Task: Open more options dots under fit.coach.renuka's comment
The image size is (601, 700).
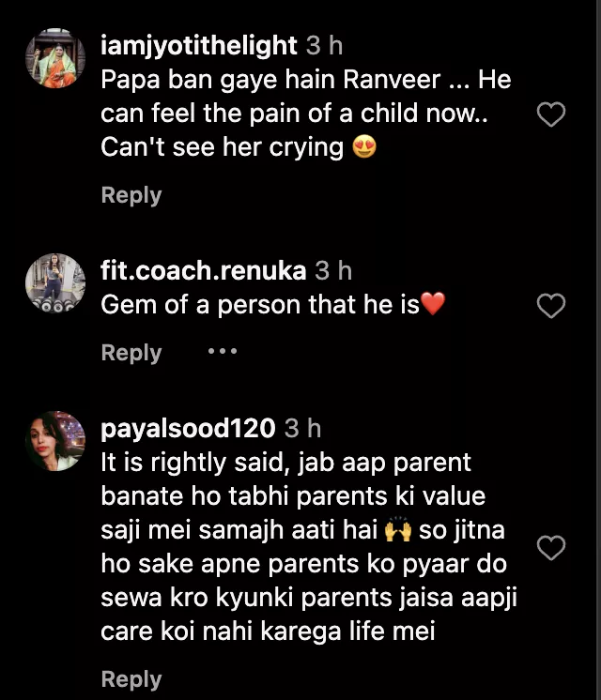Action: [x=223, y=351]
